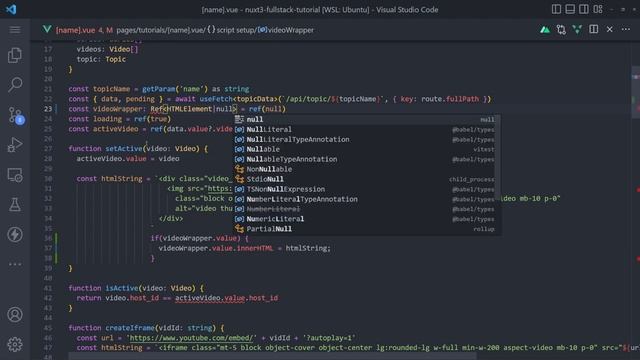This screenshot has height=360, width=640.
Task: Select the [name].vue tab
Action: click(75, 30)
